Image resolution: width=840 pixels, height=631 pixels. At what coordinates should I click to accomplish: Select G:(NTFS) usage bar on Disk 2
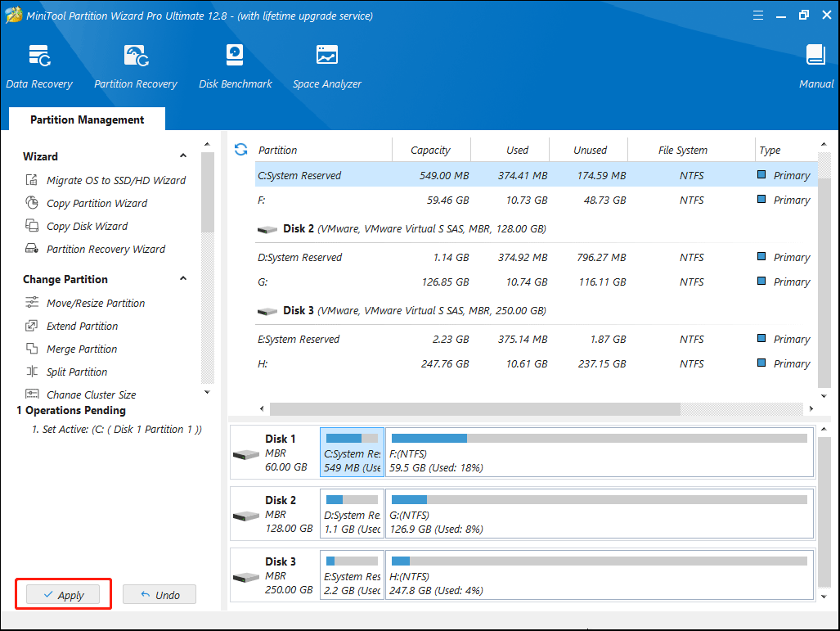tap(600, 500)
